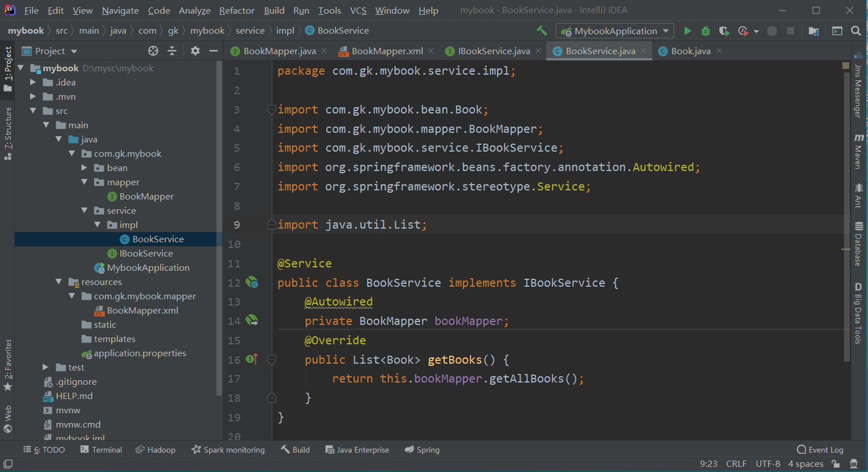868x472 pixels.
Task: Open the Event Log
Action: 820,450
